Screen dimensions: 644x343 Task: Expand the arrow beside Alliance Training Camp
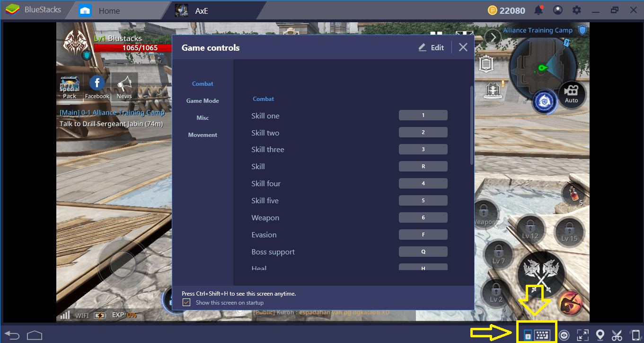tap(493, 37)
